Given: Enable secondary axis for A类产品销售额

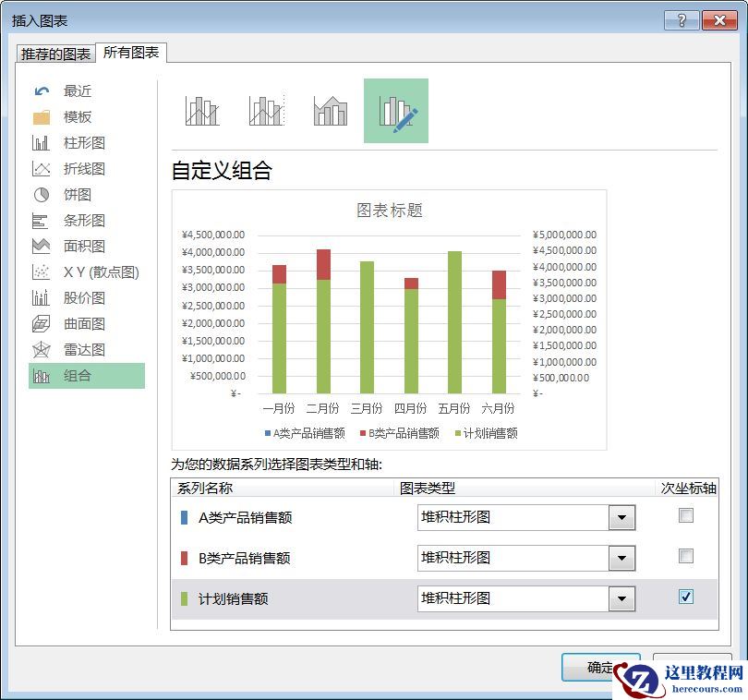Looking at the screenshot, I should [685, 516].
